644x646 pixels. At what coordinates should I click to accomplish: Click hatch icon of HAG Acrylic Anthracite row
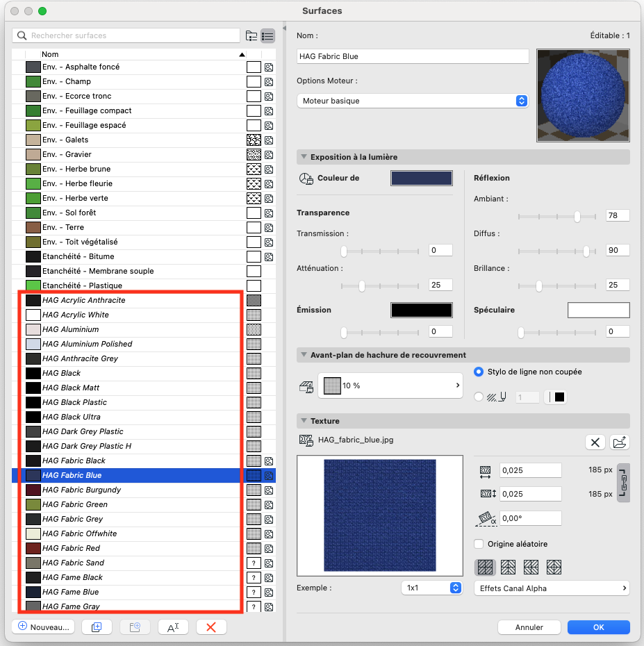tap(254, 300)
